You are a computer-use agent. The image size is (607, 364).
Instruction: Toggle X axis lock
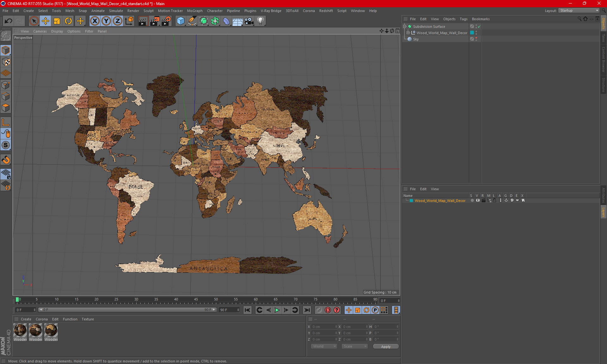[x=95, y=21]
